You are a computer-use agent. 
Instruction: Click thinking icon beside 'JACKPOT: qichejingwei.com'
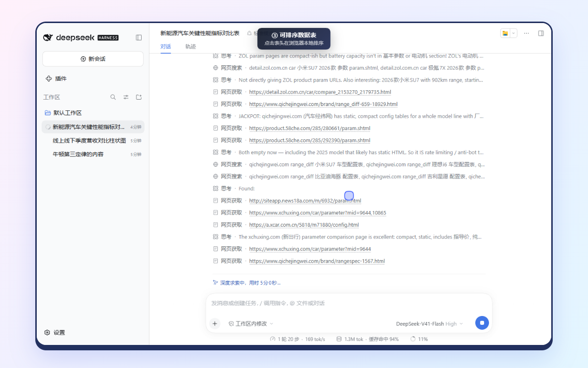point(216,116)
